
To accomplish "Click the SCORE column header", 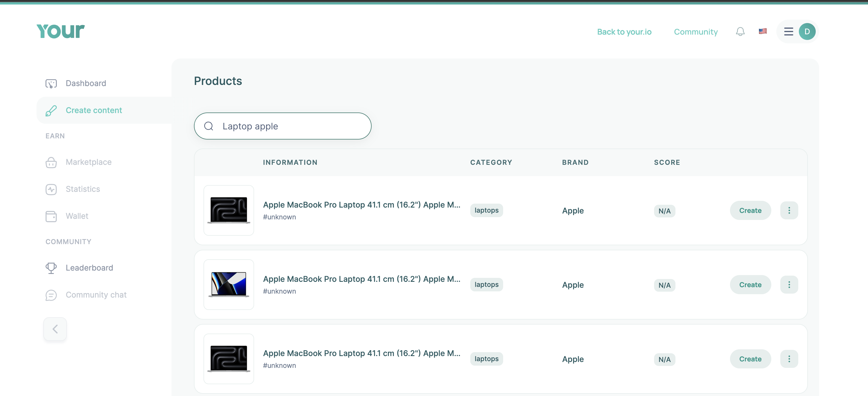I will [667, 163].
